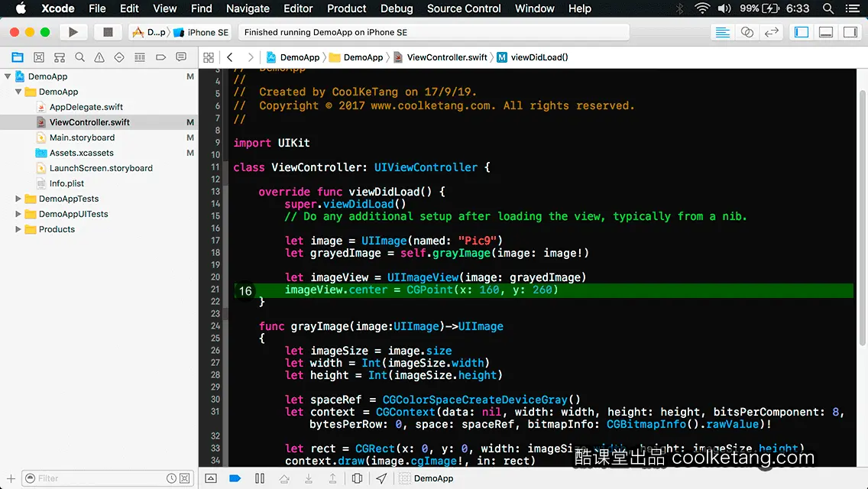Expand the Products folder
The height and width of the screenshot is (489, 868).
pyautogui.click(x=18, y=228)
